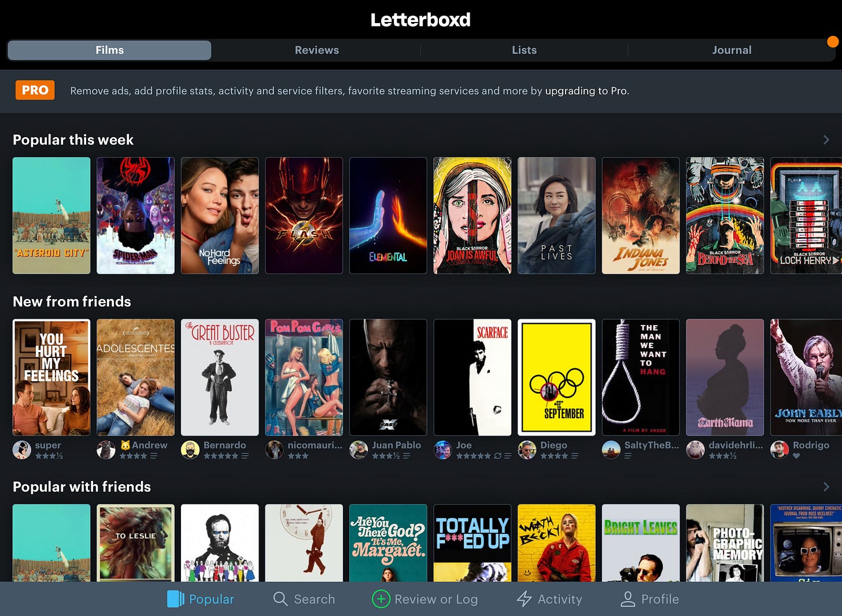The image size is (842, 616).
Task: Open The Flash poster
Action: 304,216
